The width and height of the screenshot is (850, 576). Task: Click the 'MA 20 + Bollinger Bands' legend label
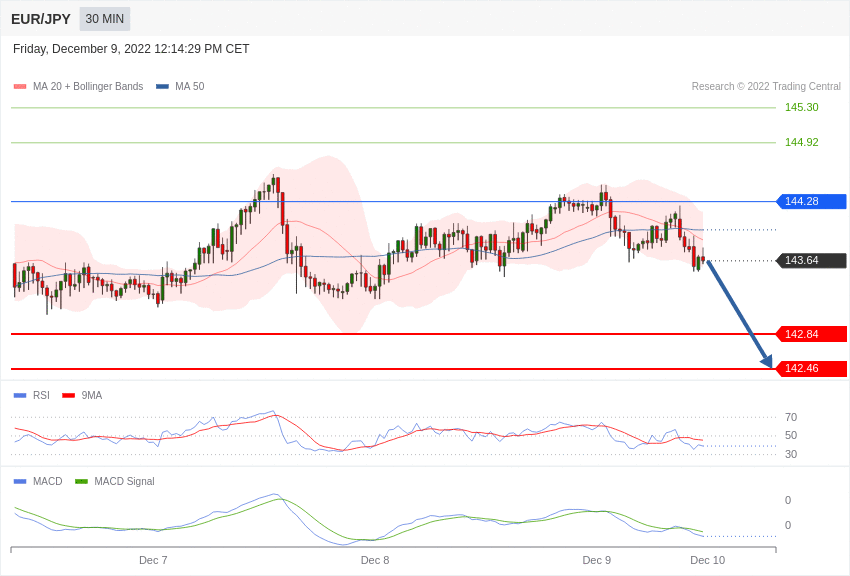[x=88, y=86]
